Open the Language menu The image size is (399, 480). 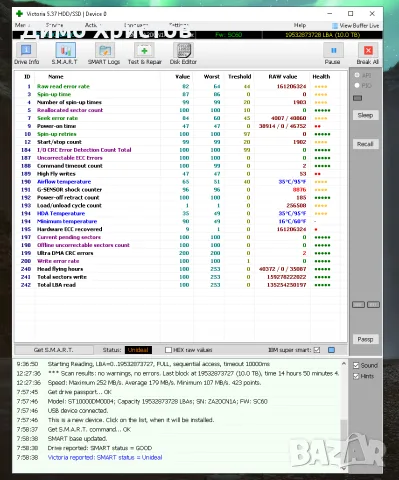(x=136, y=25)
